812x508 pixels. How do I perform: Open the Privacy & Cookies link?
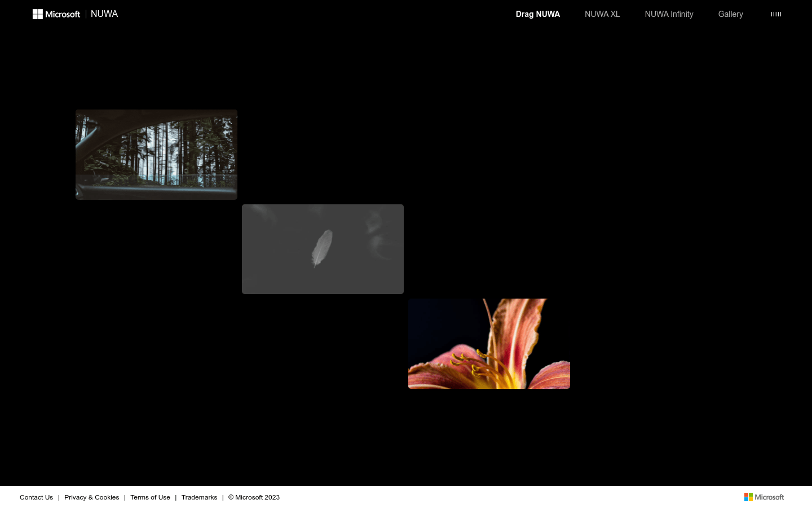[91, 497]
